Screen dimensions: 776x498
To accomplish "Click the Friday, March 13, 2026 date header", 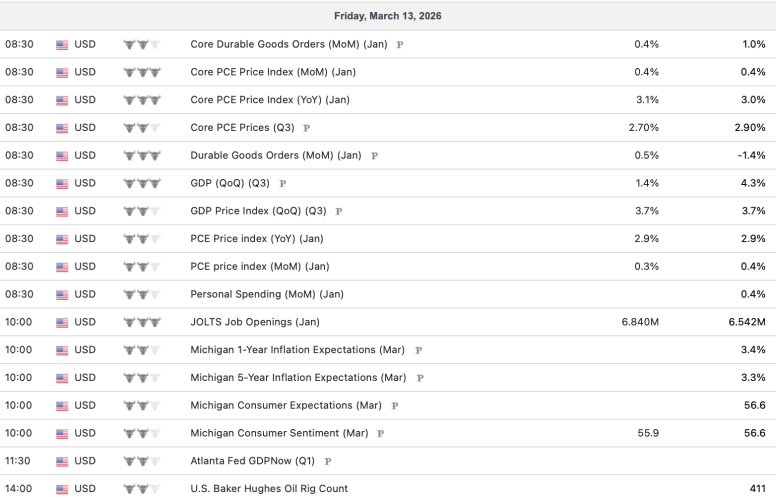I will (388, 16).
